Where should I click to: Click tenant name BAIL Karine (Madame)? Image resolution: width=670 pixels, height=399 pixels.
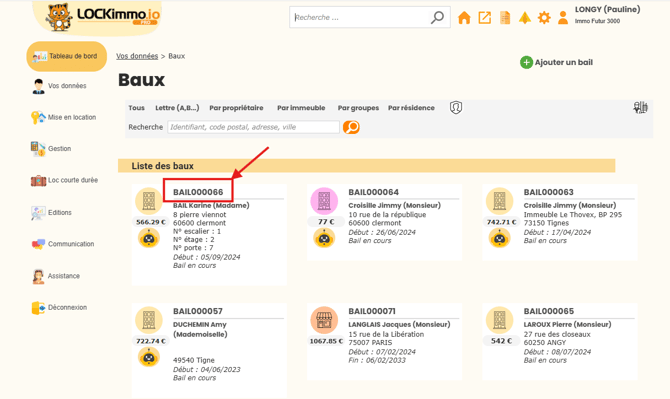point(211,205)
